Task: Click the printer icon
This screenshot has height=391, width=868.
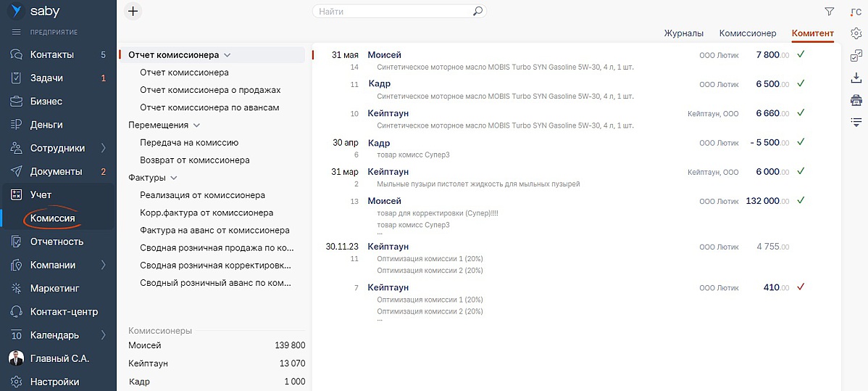Action: (x=856, y=99)
